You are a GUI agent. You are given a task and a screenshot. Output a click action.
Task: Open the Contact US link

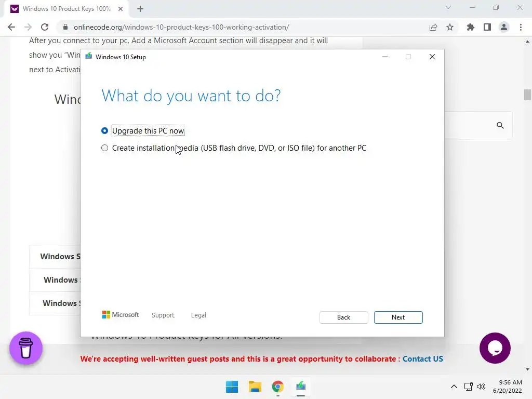[x=422, y=359]
